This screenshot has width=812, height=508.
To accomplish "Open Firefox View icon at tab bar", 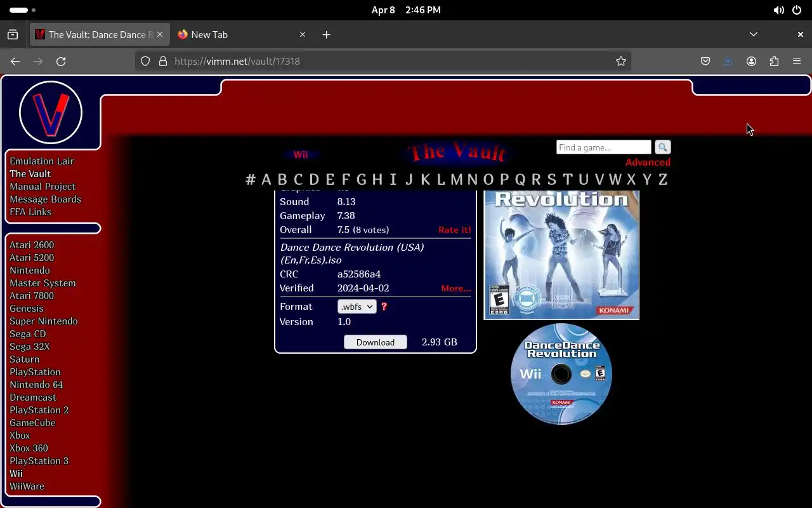I will tap(13, 34).
